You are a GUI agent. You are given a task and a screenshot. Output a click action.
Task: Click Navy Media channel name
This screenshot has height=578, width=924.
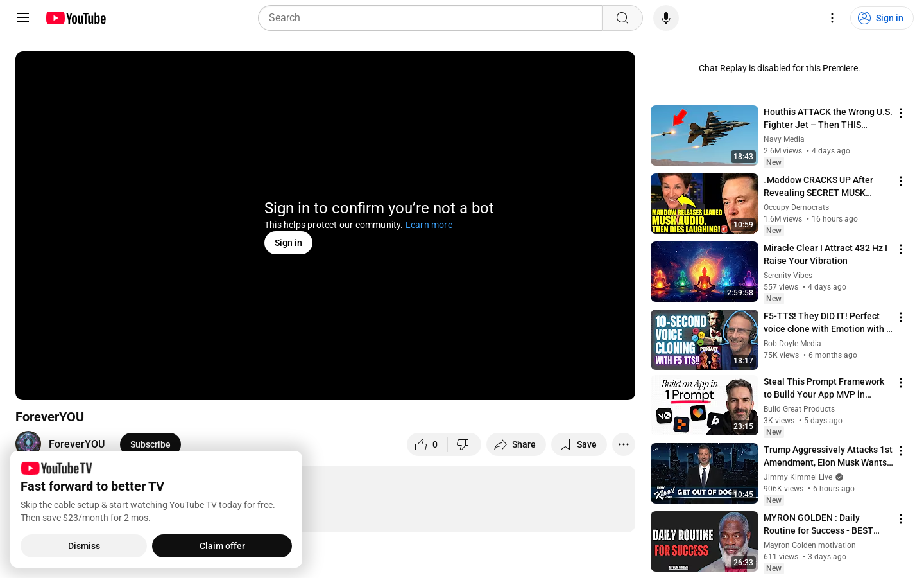[783, 139]
